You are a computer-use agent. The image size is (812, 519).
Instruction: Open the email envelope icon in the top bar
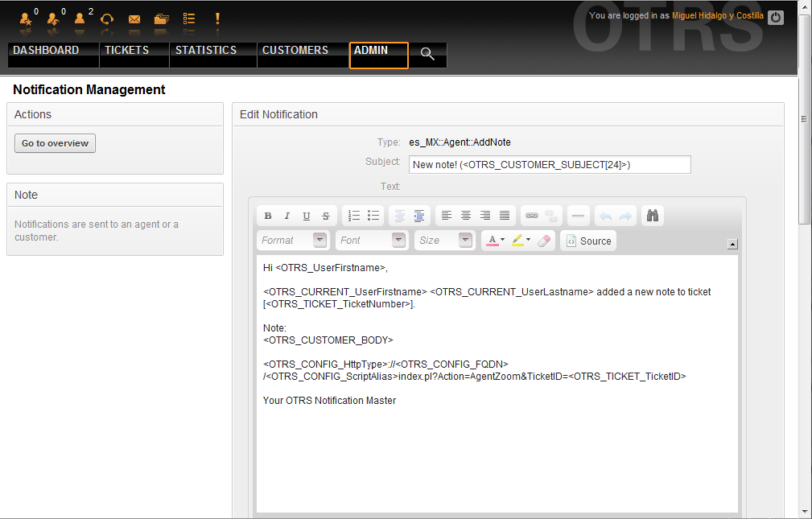134,19
